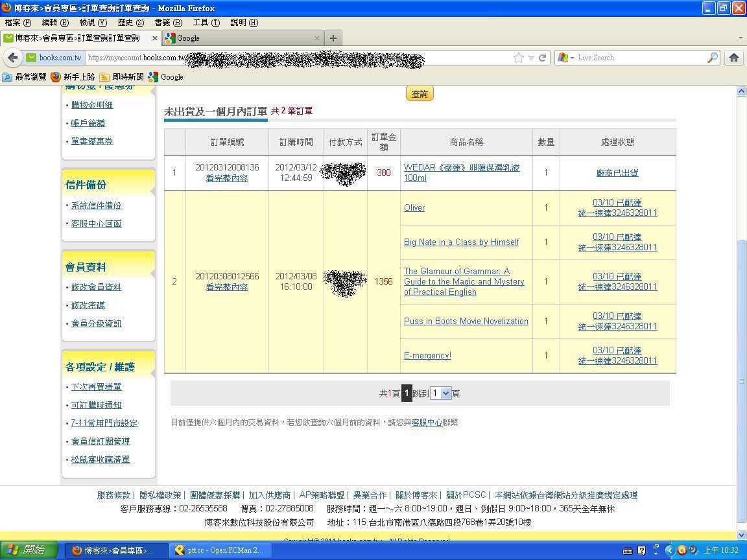
Task: Open 看完整內容 for order 20120312008136
Action: 227,178
